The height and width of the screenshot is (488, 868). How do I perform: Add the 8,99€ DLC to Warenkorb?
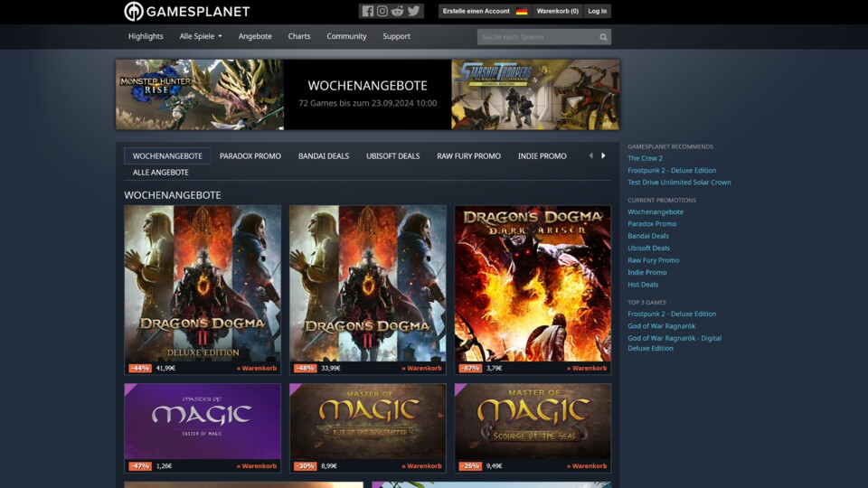[422, 466]
